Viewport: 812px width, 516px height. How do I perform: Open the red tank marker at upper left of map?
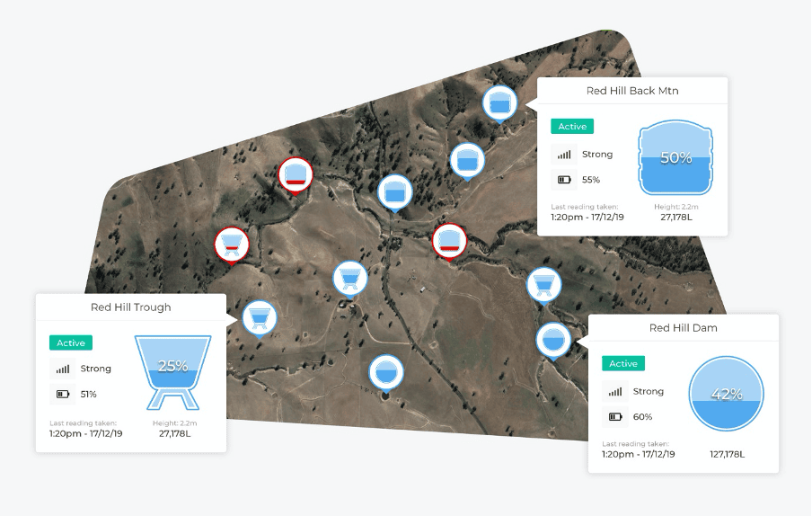point(296,175)
